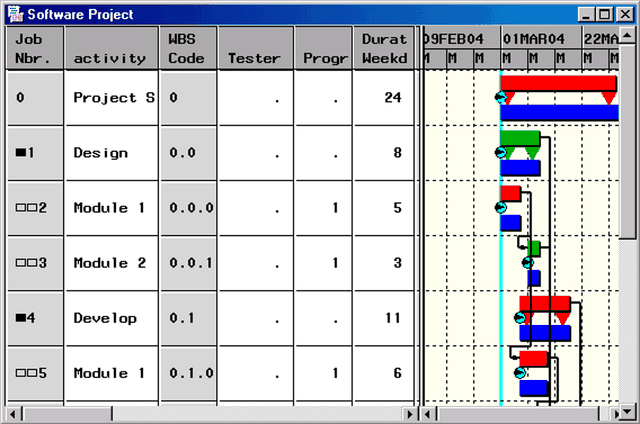640x424 pixels.
Task: Click the start marker icon on Develop bar
Action: pyautogui.click(x=518, y=317)
